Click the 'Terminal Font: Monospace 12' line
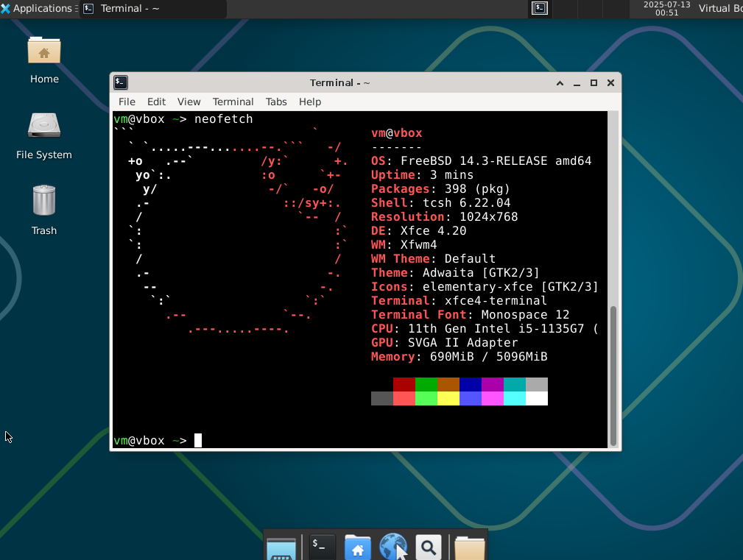 (470, 314)
